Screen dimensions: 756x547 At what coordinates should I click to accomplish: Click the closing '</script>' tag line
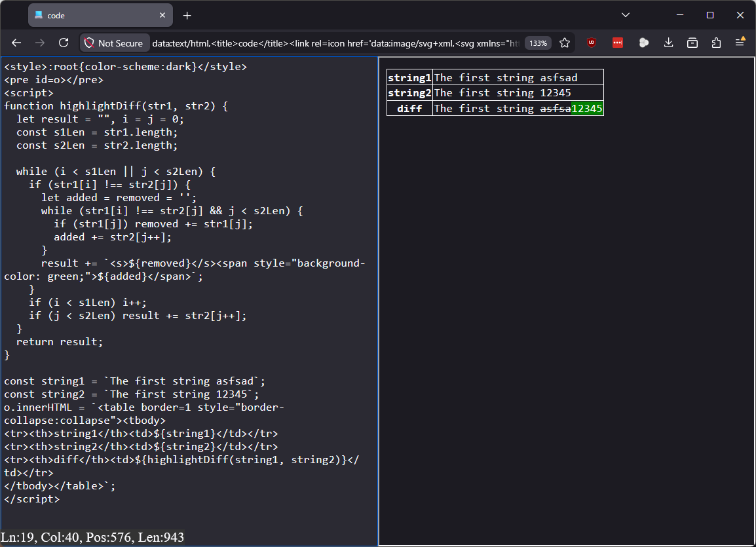32,499
